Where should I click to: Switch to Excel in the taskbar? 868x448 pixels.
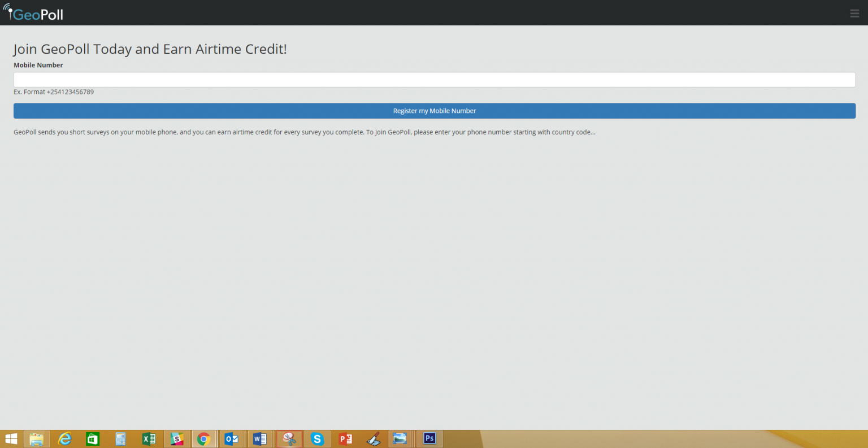pyautogui.click(x=149, y=439)
